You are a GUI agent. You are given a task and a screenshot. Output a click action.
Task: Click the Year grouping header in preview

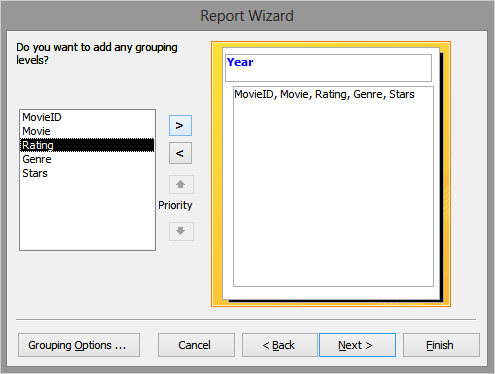328,68
